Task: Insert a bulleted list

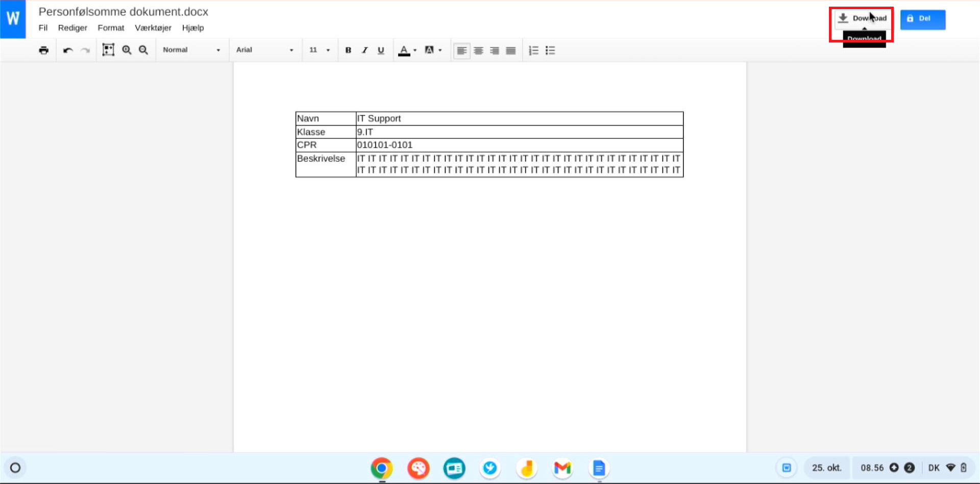Action: tap(550, 50)
